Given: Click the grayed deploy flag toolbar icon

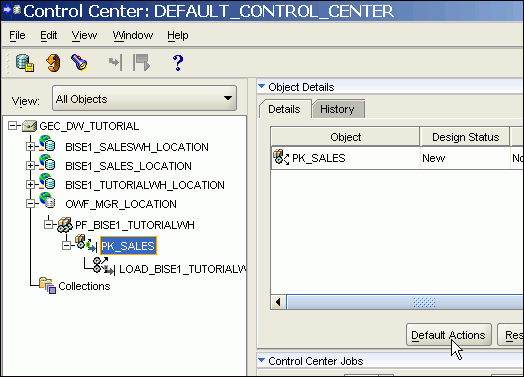Looking at the screenshot, I should coord(141,62).
